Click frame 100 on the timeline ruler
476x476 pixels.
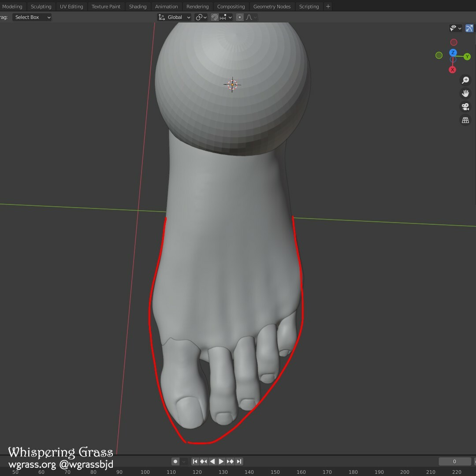click(145, 472)
